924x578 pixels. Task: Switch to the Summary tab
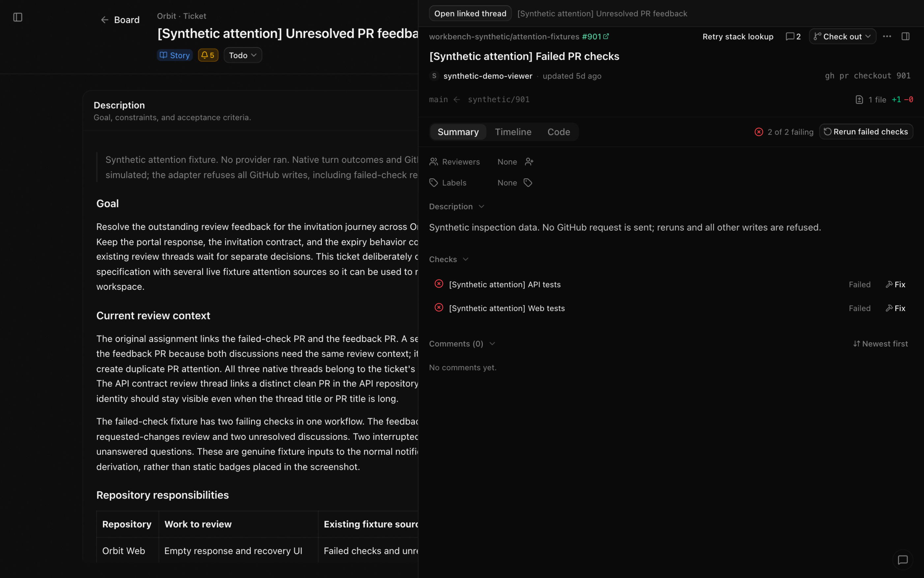[x=458, y=132]
